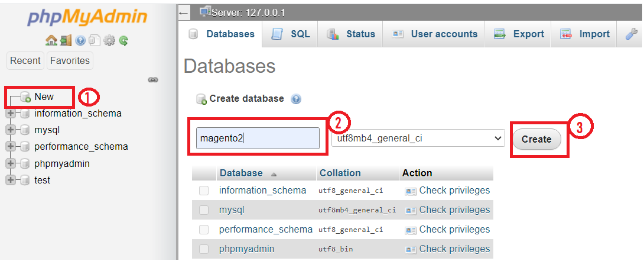The image size is (644, 261).
Task: Tick checkbox for performance_schema row
Action: click(x=204, y=229)
